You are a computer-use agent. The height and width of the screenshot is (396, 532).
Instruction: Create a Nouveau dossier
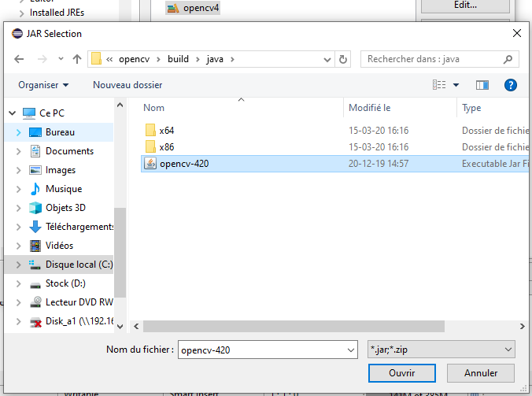[x=127, y=85]
